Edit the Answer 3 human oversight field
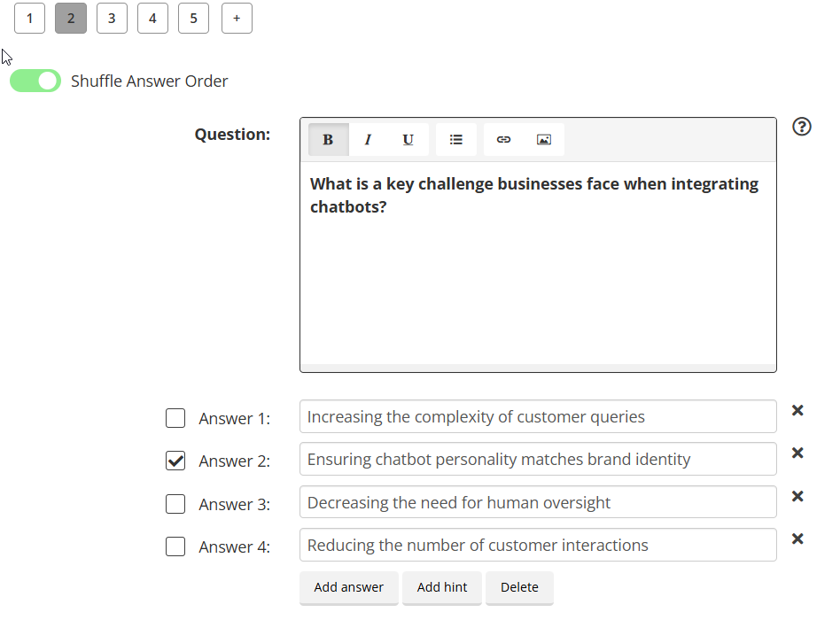 tap(538, 502)
